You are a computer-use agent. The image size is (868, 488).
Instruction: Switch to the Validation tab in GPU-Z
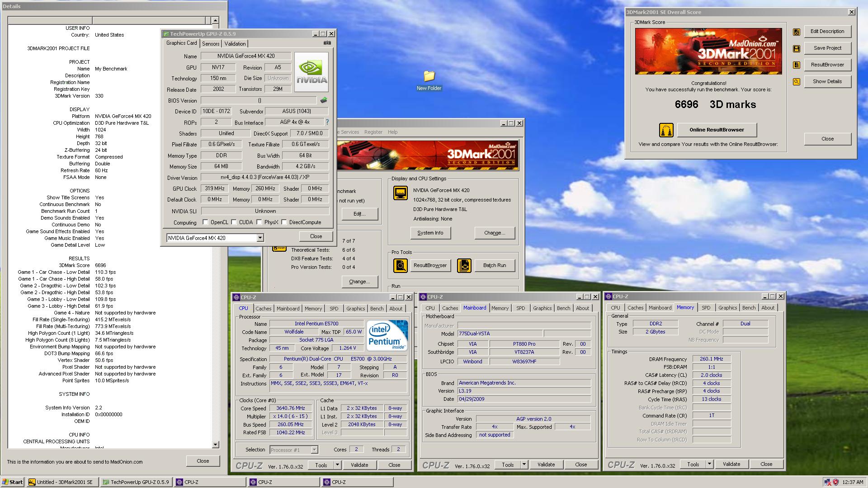pos(235,44)
